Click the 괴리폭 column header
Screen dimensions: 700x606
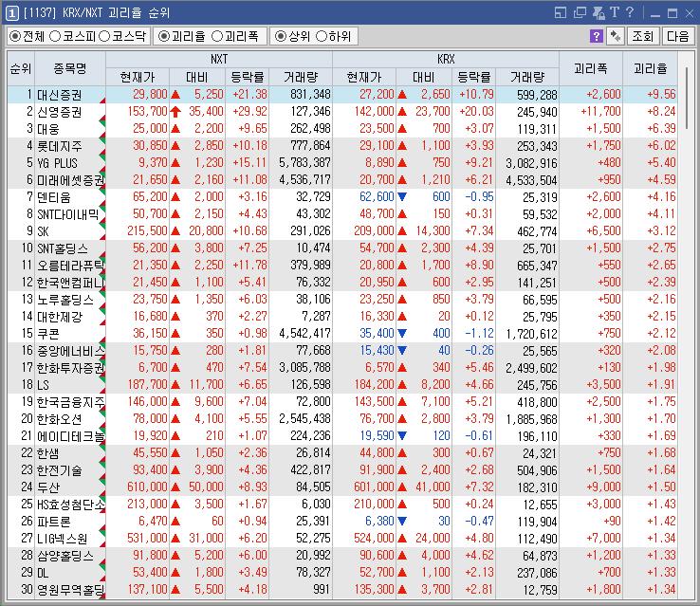click(591, 68)
